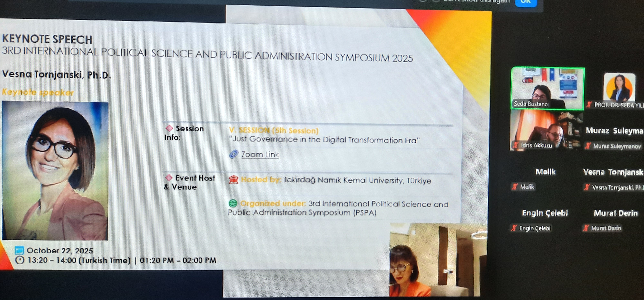Viewport: 644px width, 300px height.
Task: Click the muted mic icon for Vesna Tornjanski
Action: (x=587, y=187)
